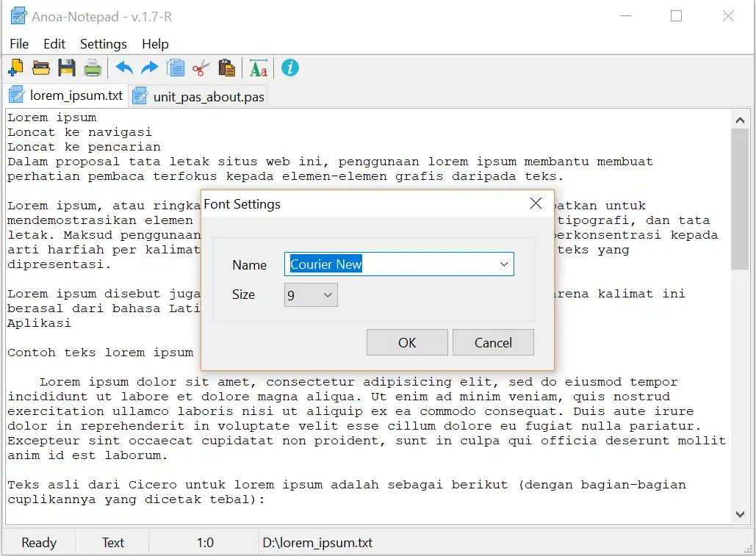Click the Redo arrow icon

coord(149,68)
